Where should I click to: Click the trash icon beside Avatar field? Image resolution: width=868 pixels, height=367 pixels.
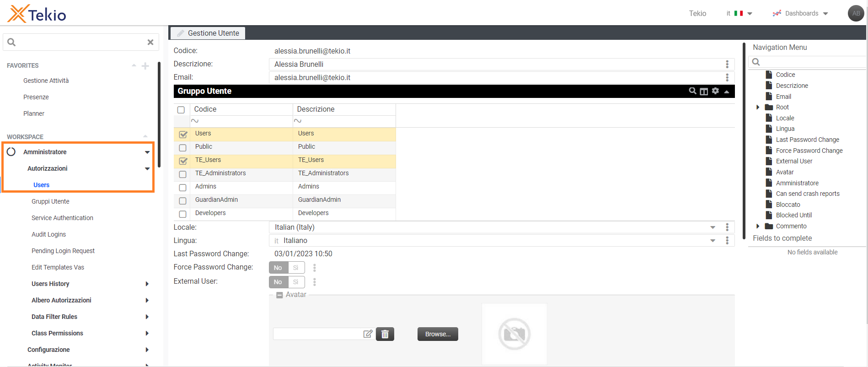pyautogui.click(x=385, y=334)
